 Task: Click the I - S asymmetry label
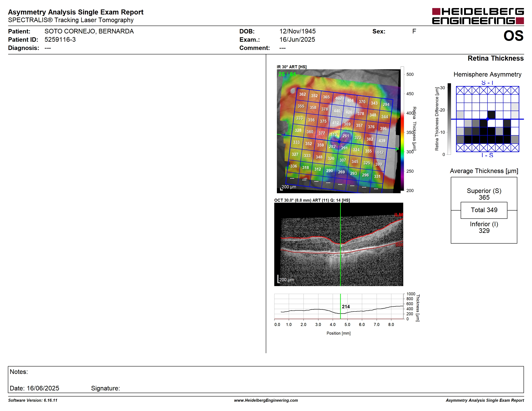click(x=487, y=155)
